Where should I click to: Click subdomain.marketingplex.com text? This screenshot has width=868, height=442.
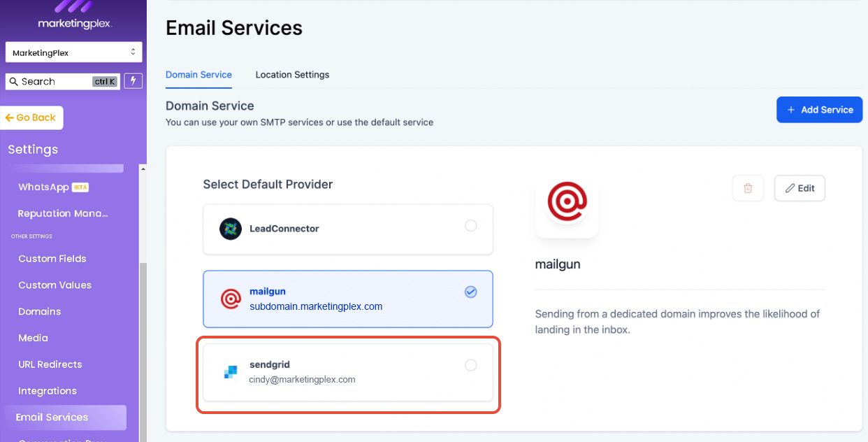316,306
